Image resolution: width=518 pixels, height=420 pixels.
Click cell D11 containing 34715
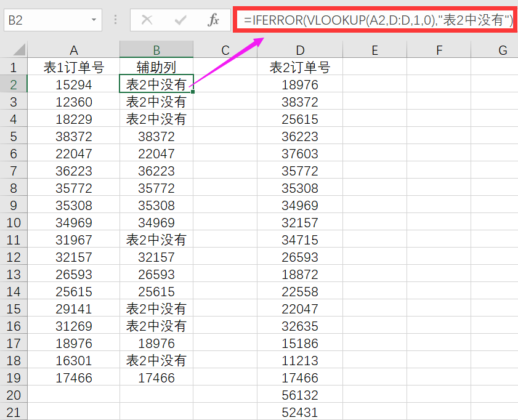coord(300,240)
